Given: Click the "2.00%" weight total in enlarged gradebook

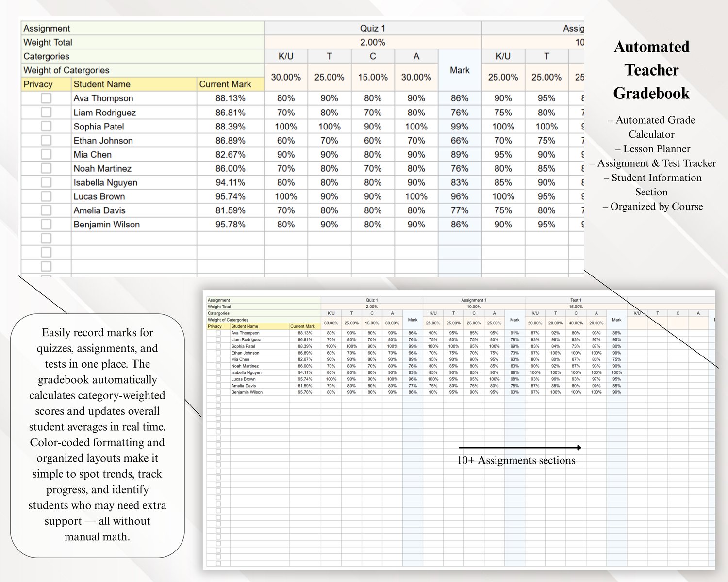Looking at the screenshot, I should 373,42.
